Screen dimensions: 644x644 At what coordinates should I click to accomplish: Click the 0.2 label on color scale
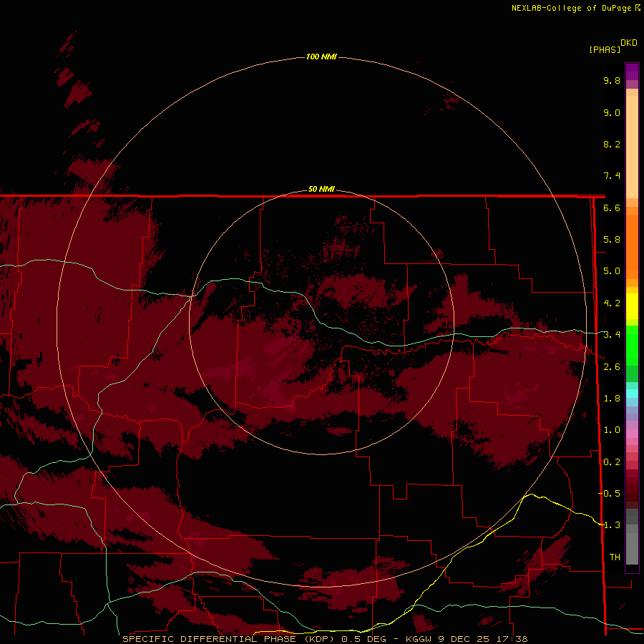point(612,462)
